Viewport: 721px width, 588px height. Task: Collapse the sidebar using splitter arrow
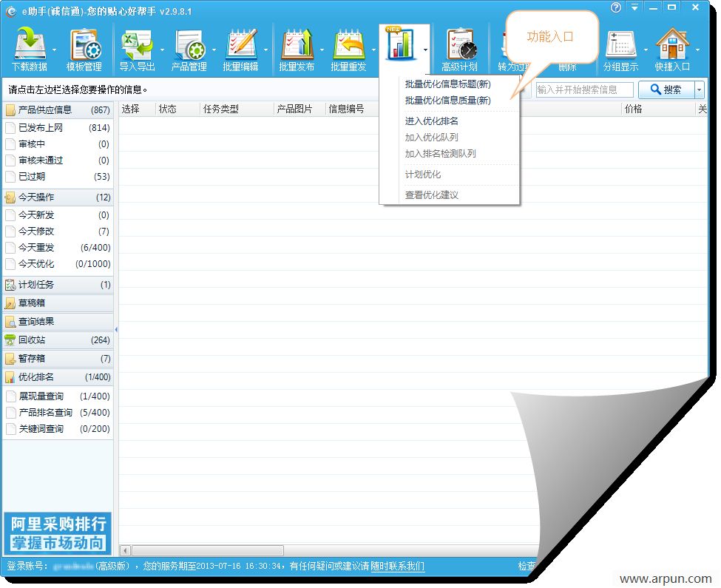pyautogui.click(x=116, y=330)
